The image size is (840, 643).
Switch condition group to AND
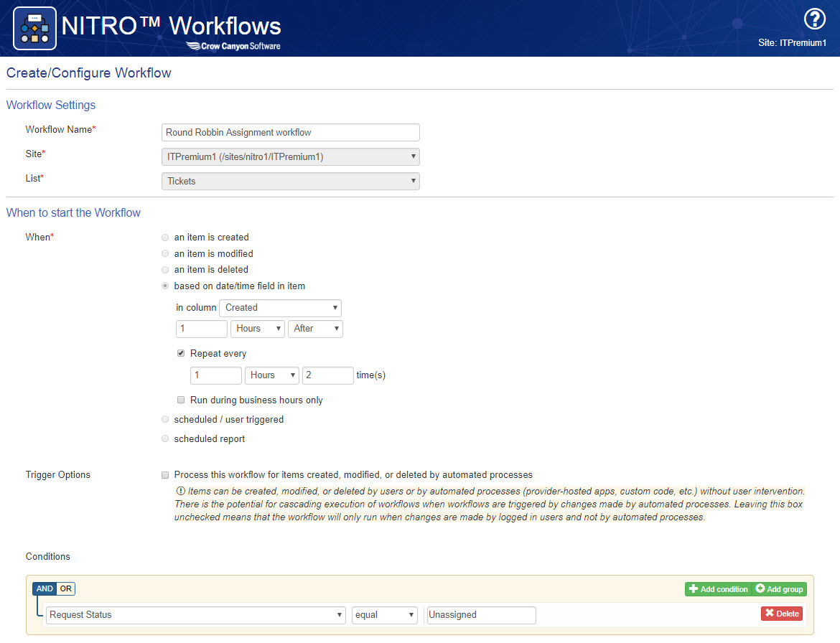(45, 589)
